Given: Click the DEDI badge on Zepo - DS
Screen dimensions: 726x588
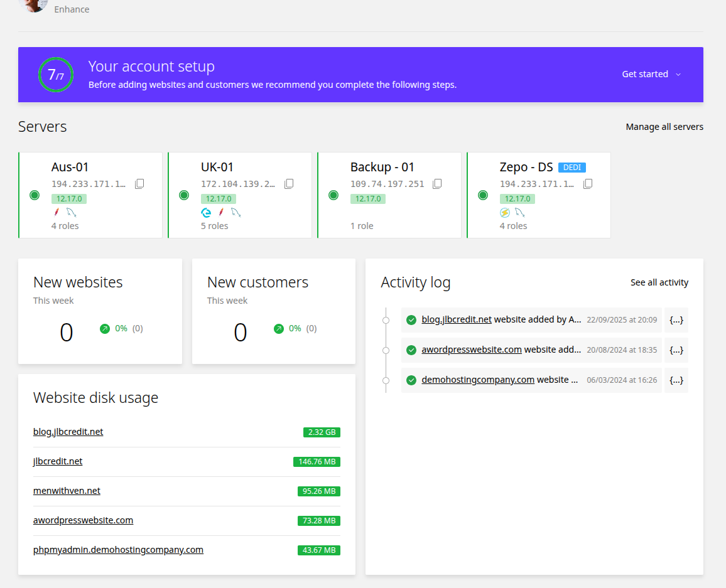Looking at the screenshot, I should [572, 168].
